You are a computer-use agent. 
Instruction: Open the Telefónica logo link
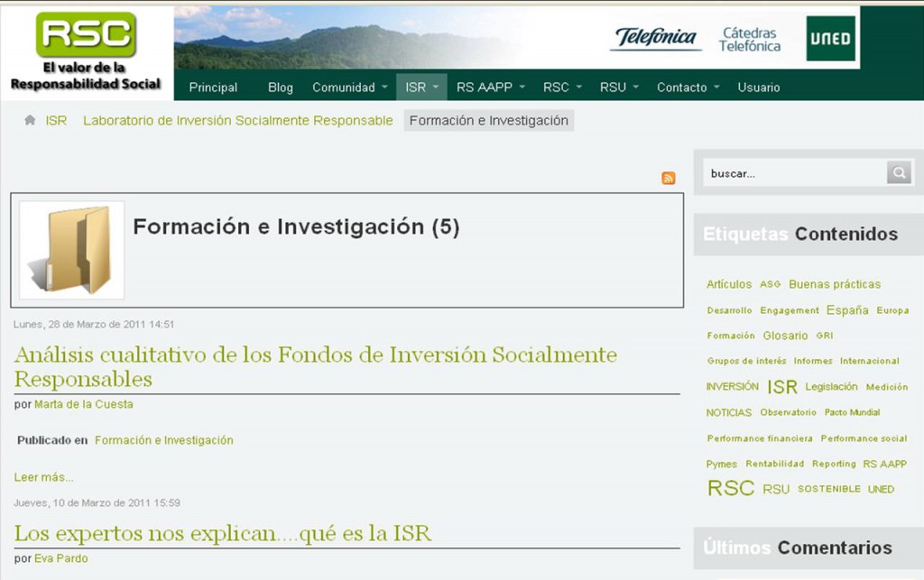tap(656, 38)
